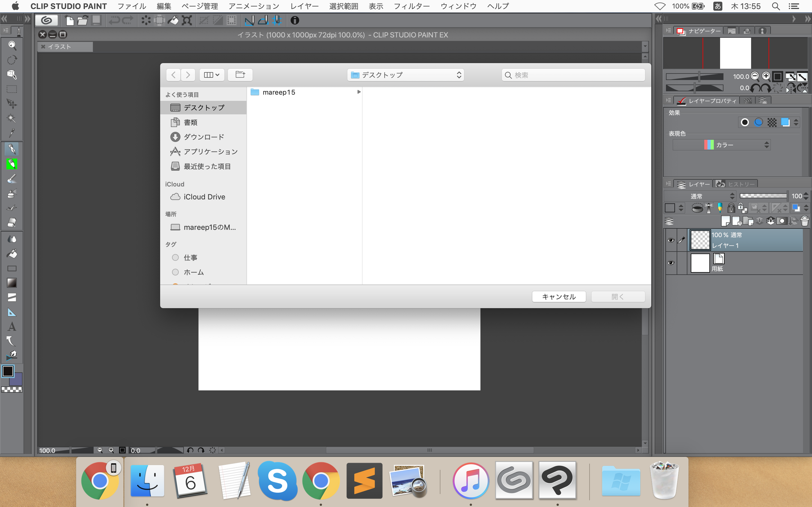Click the キャンセル button
812x507 pixels.
[x=559, y=296]
